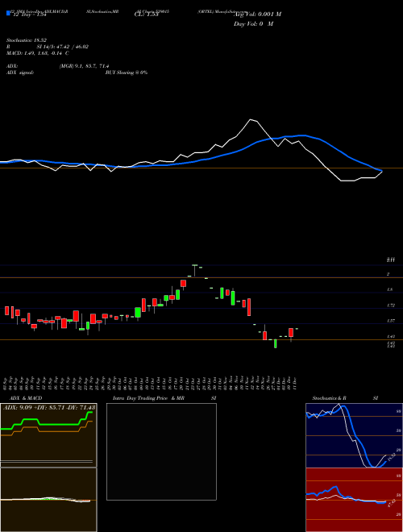The width and height of the screenshot is (403, 532).
Task: Click the "BUY Slowing @ 0%" signal text
Action: click(127, 73)
